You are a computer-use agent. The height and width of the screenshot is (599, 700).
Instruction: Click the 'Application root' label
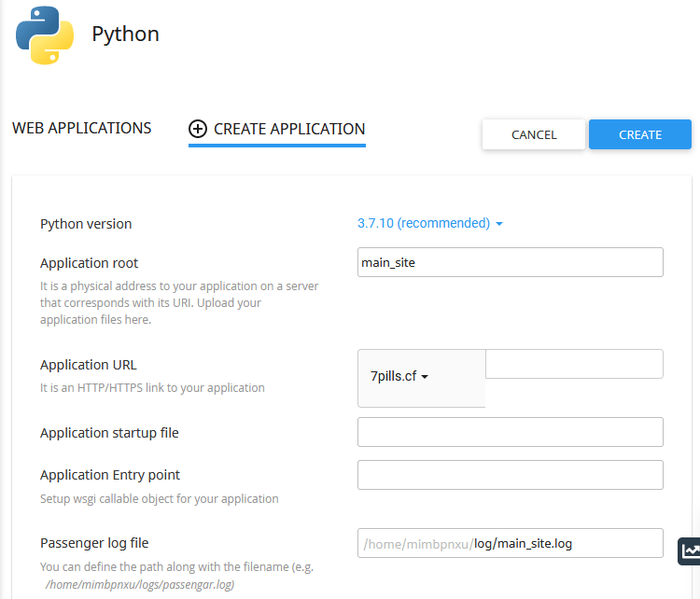pyautogui.click(x=89, y=263)
